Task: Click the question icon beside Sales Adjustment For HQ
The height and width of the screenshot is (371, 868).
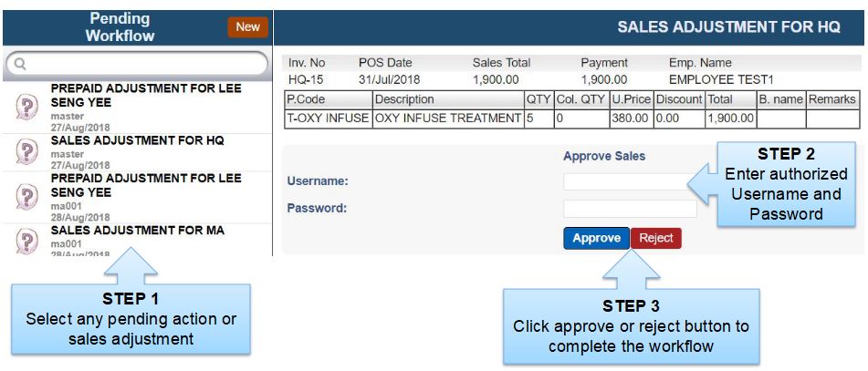Action: point(26,151)
